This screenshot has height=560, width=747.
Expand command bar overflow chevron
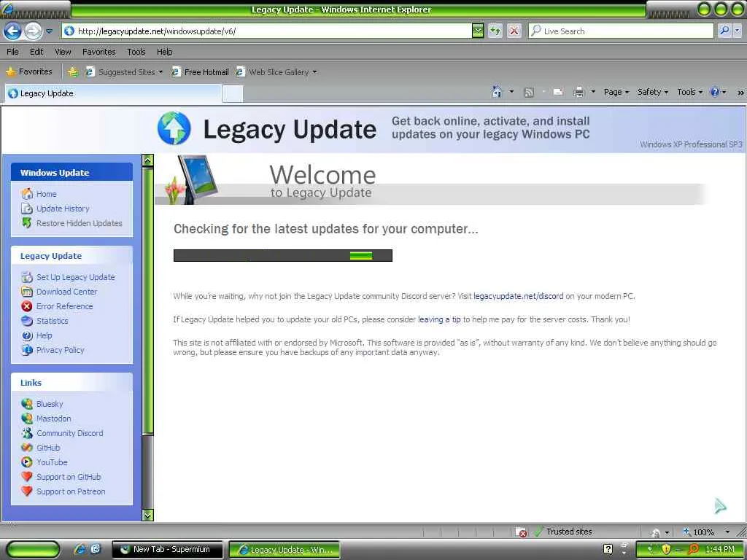[x=741, y=93]
